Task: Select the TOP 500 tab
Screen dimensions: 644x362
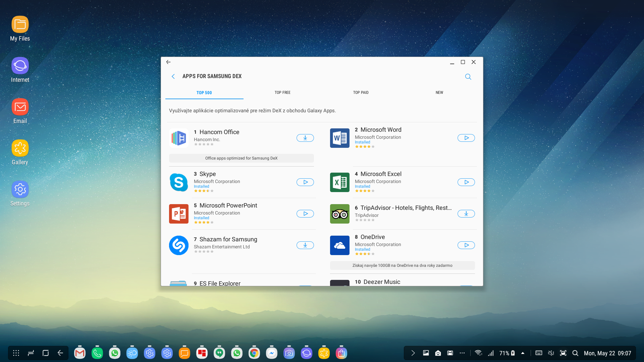Action: coord(204,93)
